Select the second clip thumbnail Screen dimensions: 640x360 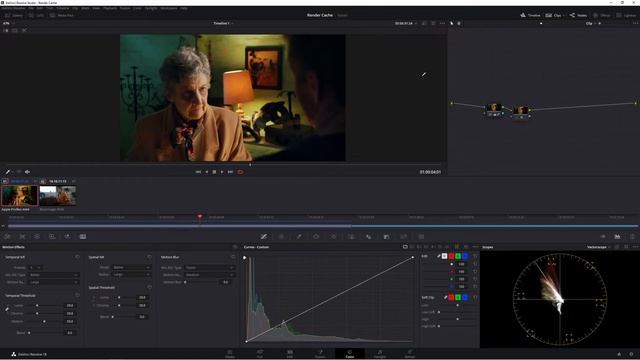tap(58, 196)
